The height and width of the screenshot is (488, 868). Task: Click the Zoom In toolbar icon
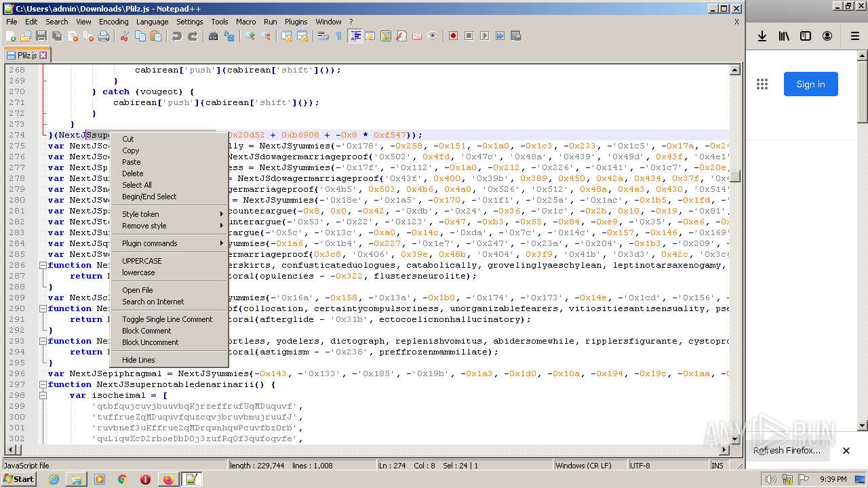(250, 36)
